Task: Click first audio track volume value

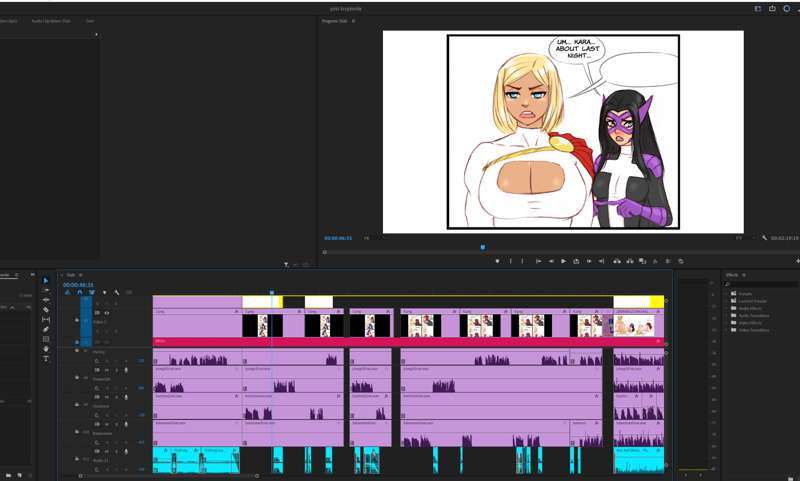Action: pos(141,361)
